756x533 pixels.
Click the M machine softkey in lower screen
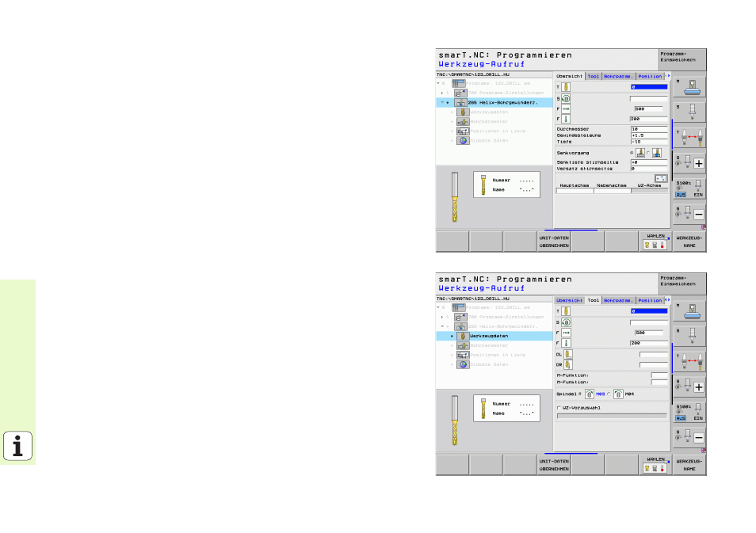pyautogui.click(x=689, y=310)
